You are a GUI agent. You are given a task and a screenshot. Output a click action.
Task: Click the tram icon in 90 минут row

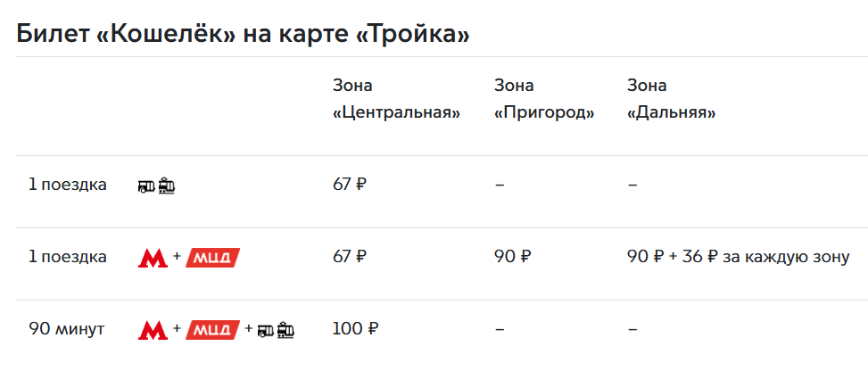(285, 330)
